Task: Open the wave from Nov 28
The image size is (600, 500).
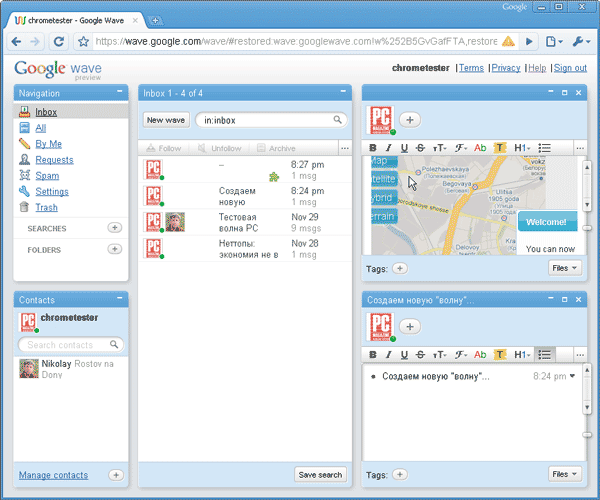Action: pyautogui.click(x=245, y=249)
